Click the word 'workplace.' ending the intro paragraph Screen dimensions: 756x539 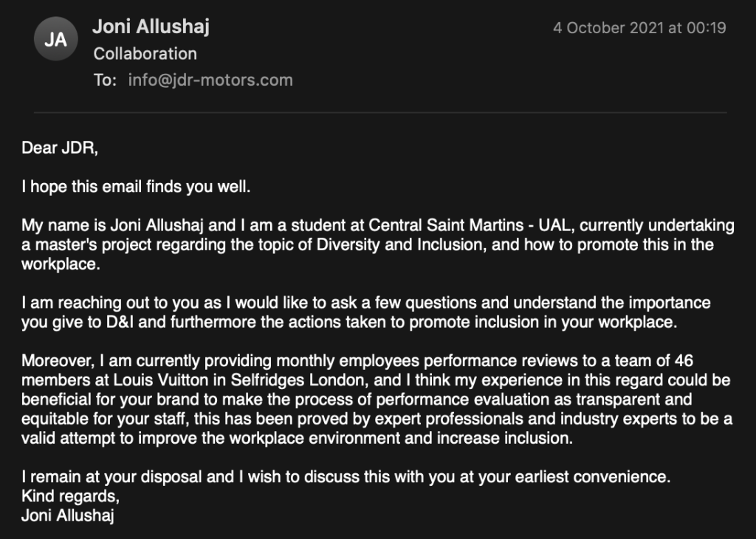point(61,264)
